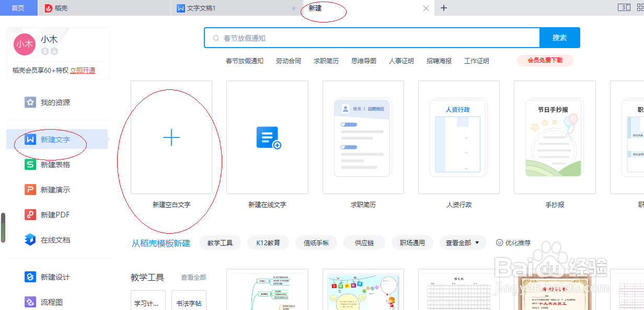This screenshot has height=310, width=644.
Task: Select the 新建 tab
Action: [x=368, y=8]
